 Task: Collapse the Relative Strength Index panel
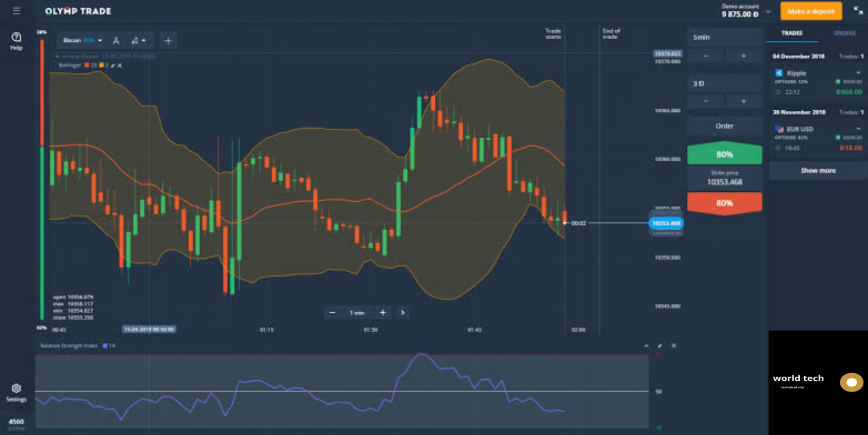(646, 346)
